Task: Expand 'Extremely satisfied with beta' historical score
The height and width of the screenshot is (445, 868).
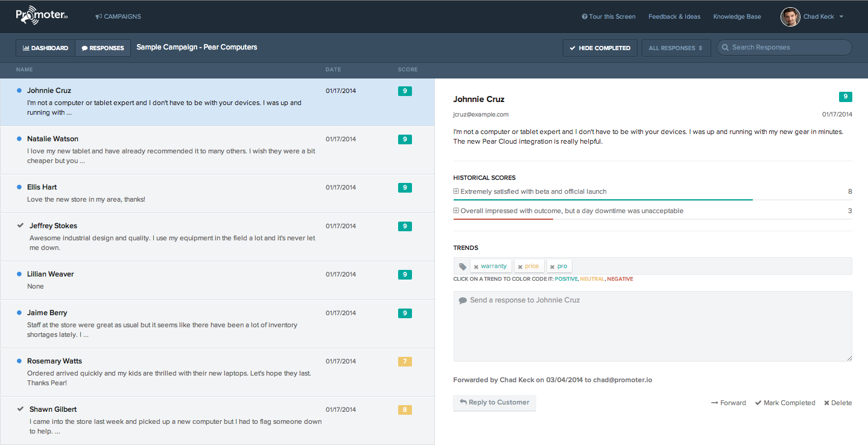Action: tap(456, 191)
